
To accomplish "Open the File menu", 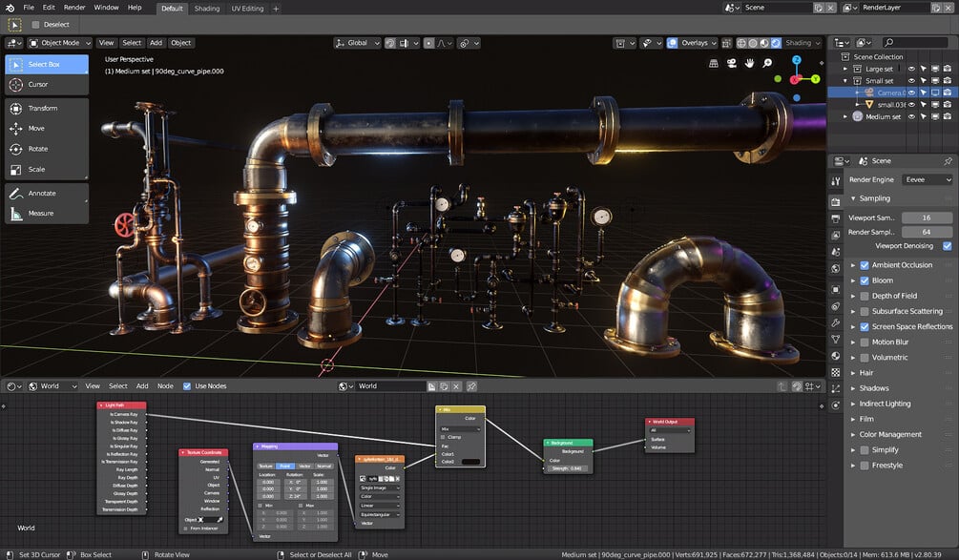I will pos(29,8).
